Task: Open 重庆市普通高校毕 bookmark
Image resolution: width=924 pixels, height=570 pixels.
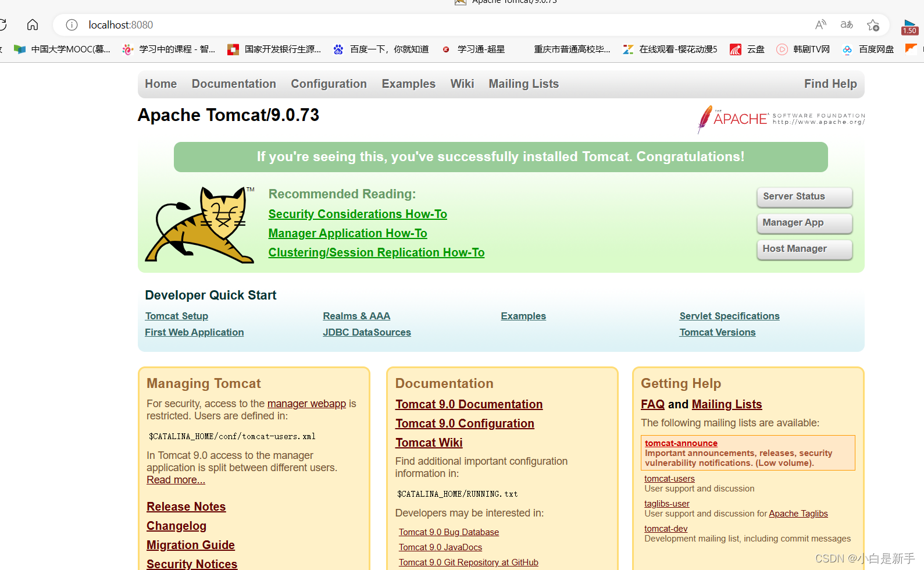Action: coord(572,49)
